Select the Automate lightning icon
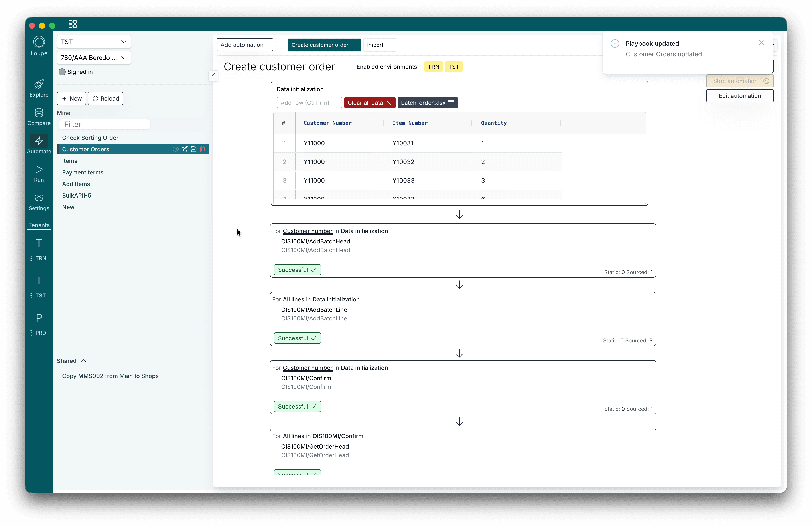 39,141
